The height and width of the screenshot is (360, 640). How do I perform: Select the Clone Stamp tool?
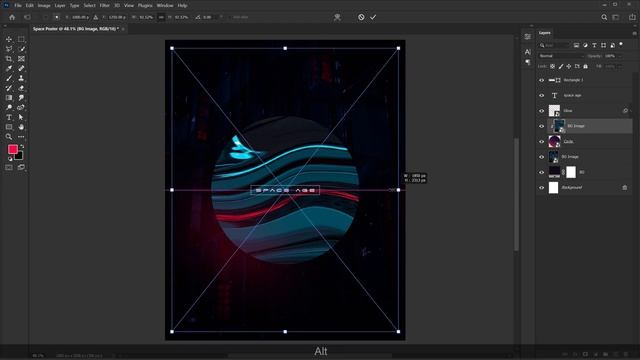pyautogui.click(x=21, y=78)
